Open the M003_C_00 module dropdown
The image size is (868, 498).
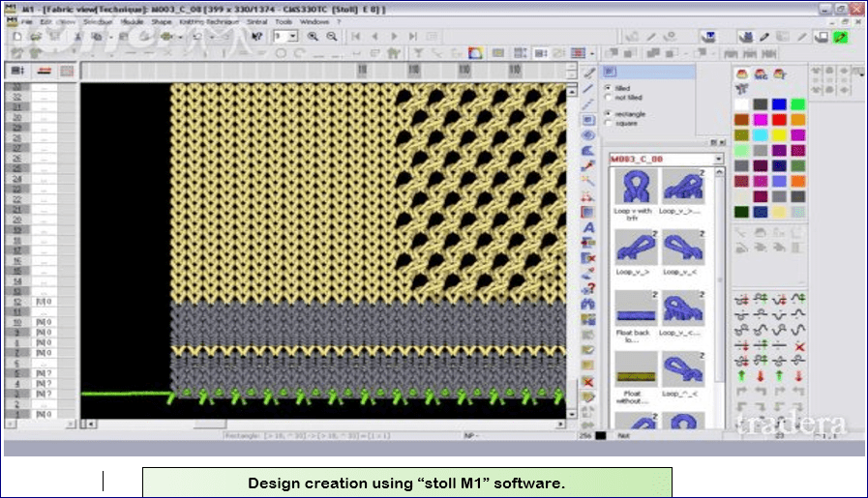(x=719, y=159)
